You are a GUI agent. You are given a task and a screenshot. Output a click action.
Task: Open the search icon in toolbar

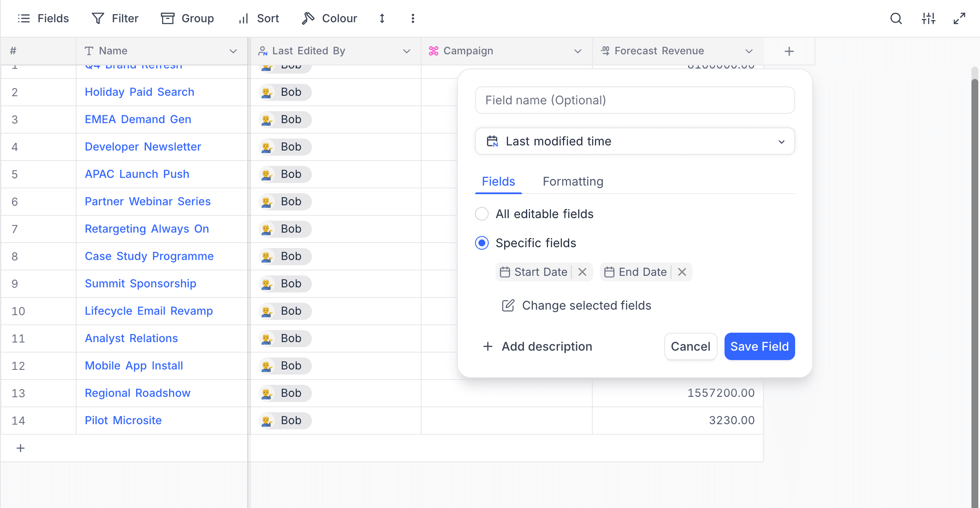[896, 18]
